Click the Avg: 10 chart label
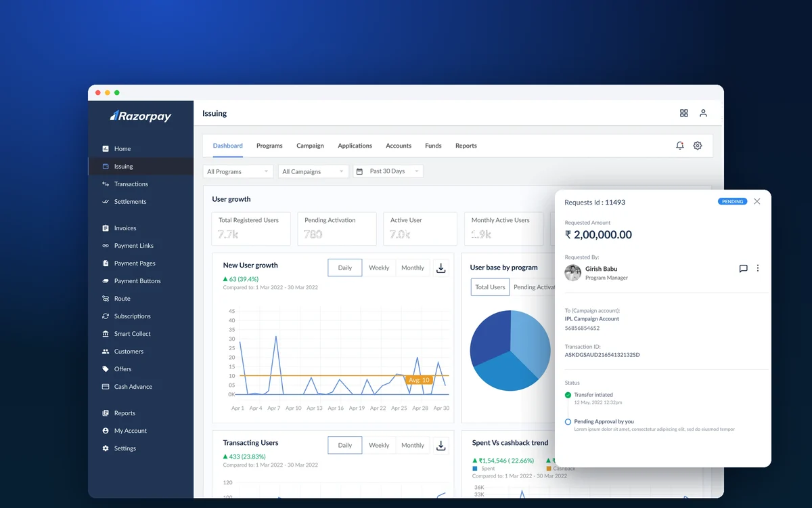Image resolution: width=812 pixels, height=508 pixels. (x=419, y=380)
